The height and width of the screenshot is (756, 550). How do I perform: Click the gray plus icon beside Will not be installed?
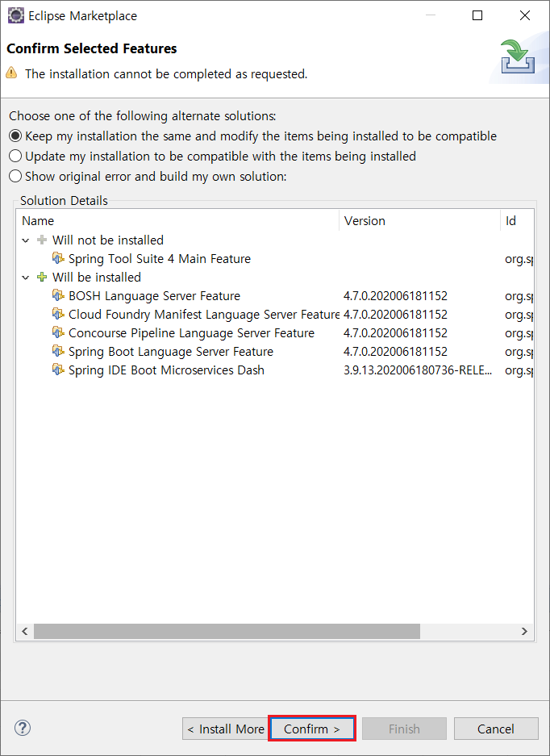(42, 240)
